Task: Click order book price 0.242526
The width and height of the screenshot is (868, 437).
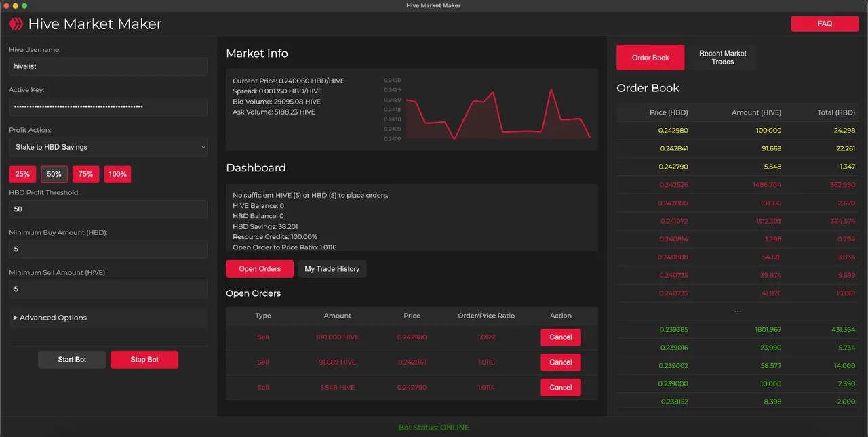Action: [x=673, y=185]
